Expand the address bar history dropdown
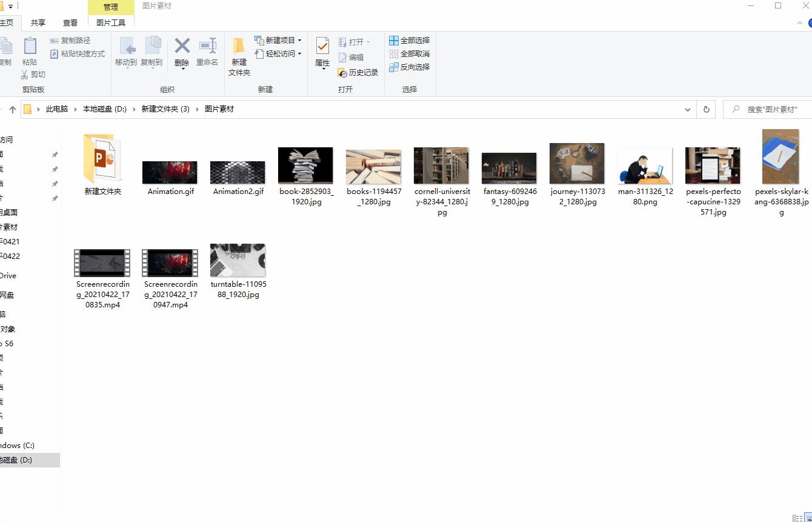The image size is (812, 522). click(688, 110)
